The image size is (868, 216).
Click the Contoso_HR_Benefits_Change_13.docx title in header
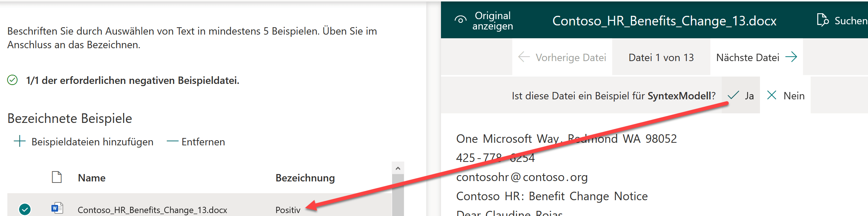[x=664, y=21]
